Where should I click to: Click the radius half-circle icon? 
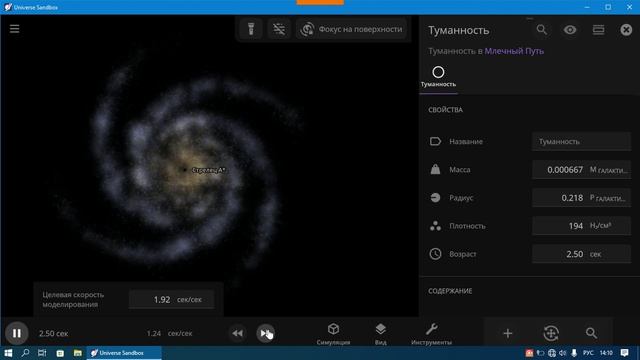click(435, 198)
